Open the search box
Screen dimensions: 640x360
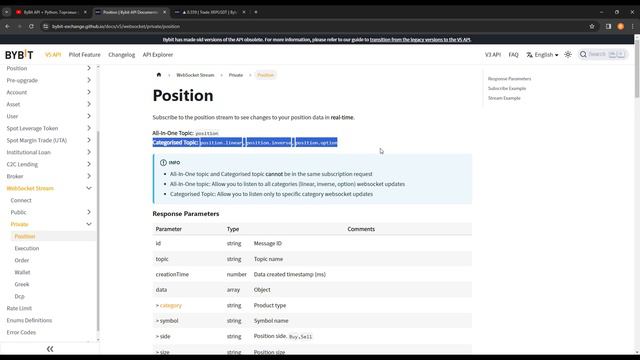tap(602, 54)
